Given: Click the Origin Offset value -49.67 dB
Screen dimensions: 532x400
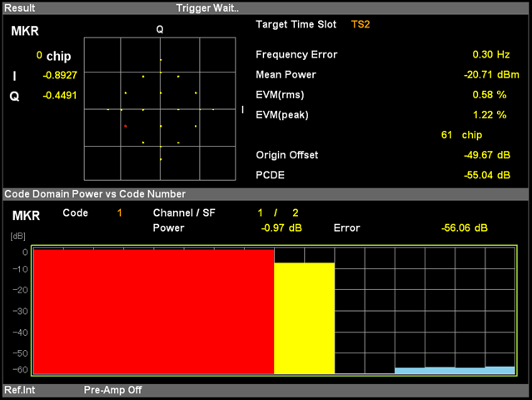Looking at the screenshot, I should click(x=487, y=155).
